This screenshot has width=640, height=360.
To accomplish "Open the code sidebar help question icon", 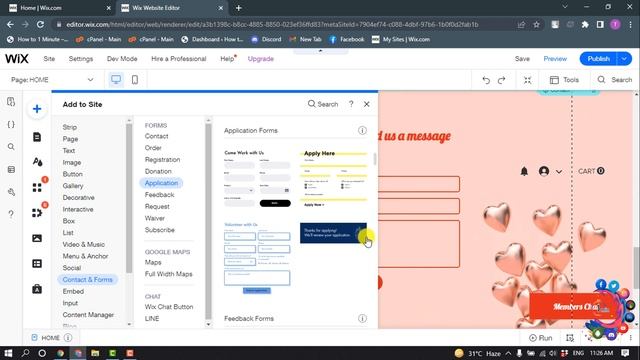I will (11, 214).
